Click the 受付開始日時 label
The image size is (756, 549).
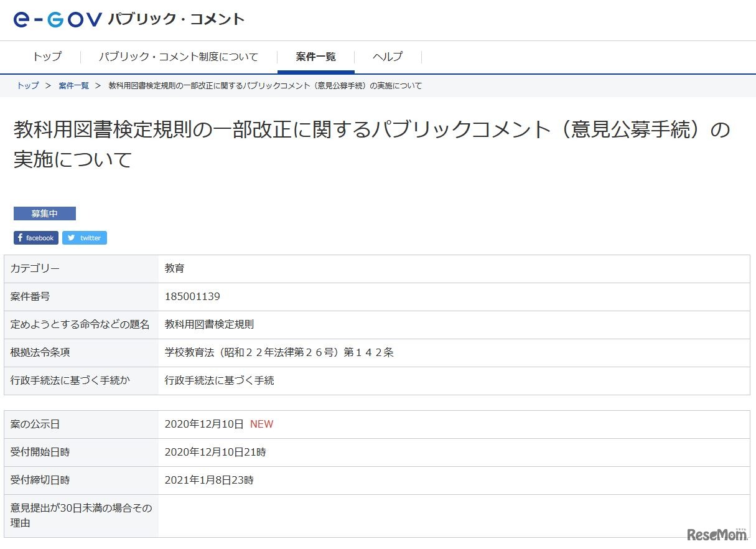pos(40,453)
